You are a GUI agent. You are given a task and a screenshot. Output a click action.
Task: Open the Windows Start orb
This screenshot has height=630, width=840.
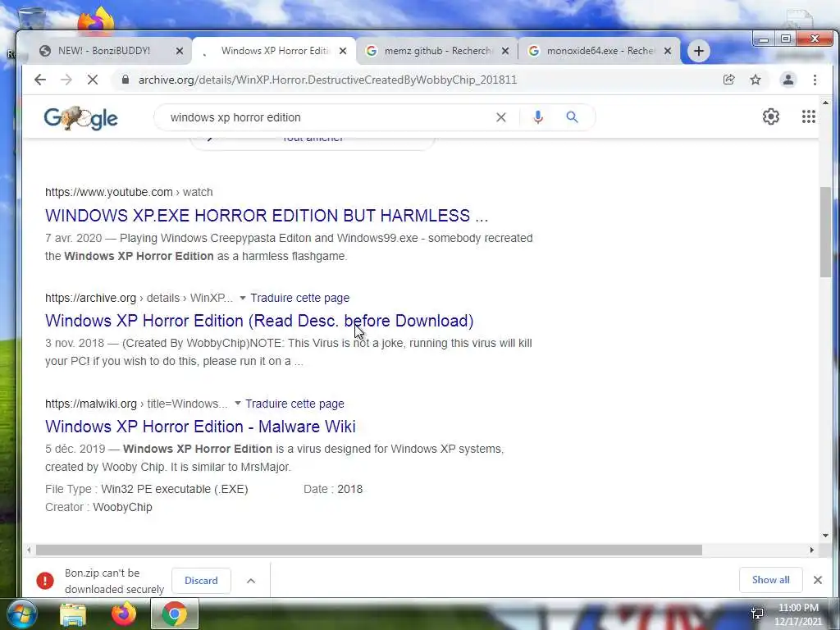coord(21,614)
